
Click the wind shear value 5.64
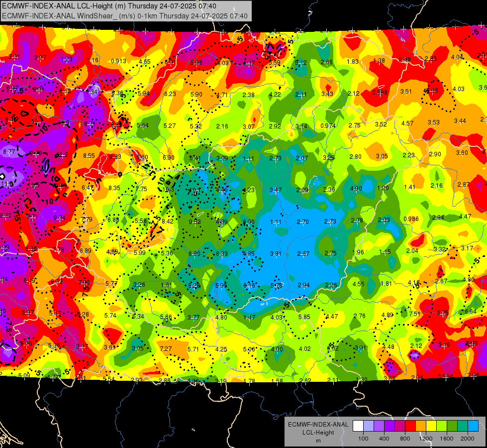143,125
